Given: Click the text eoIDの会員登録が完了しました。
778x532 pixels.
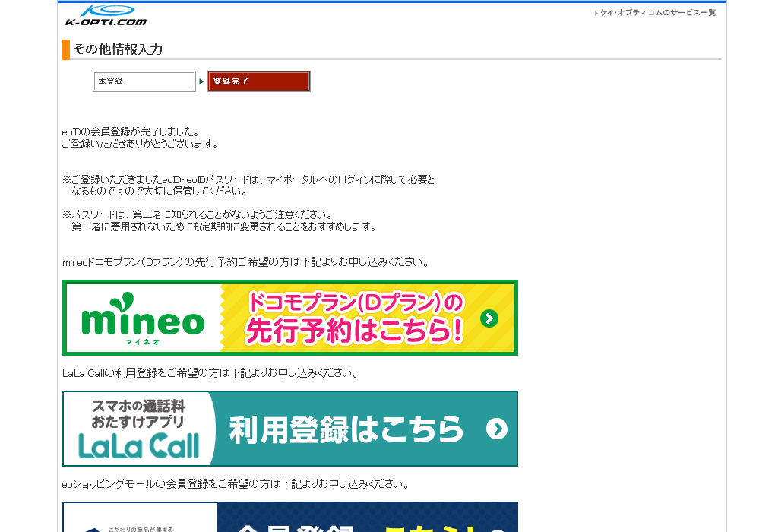Looking at the screenshot, I should (x=131, y=132).
